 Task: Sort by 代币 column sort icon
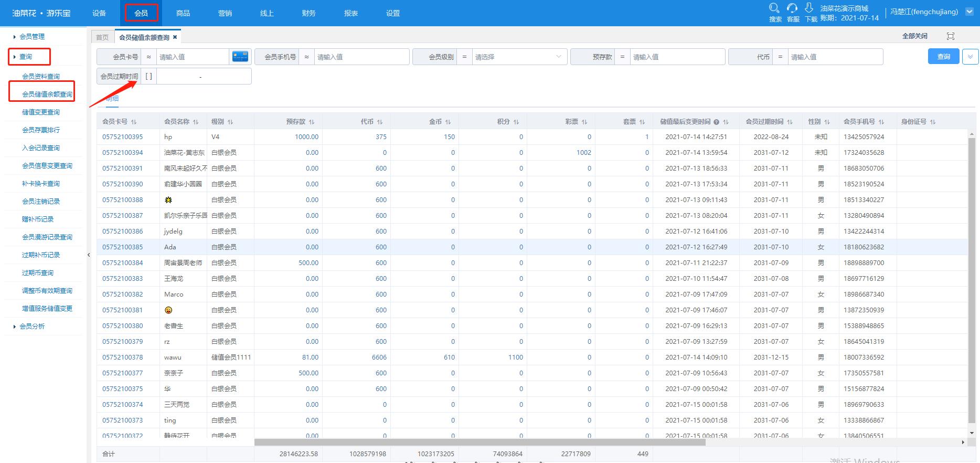380,122
